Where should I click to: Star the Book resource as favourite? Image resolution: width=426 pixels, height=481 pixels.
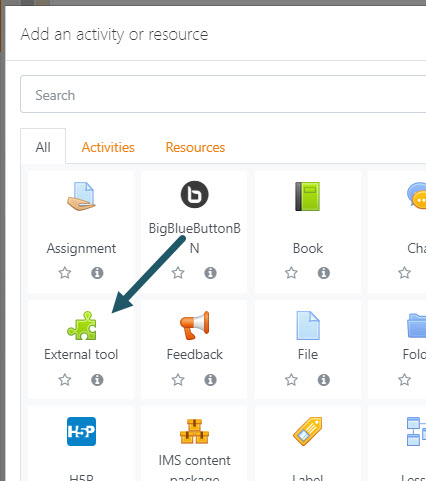click(x=291, y=273)
